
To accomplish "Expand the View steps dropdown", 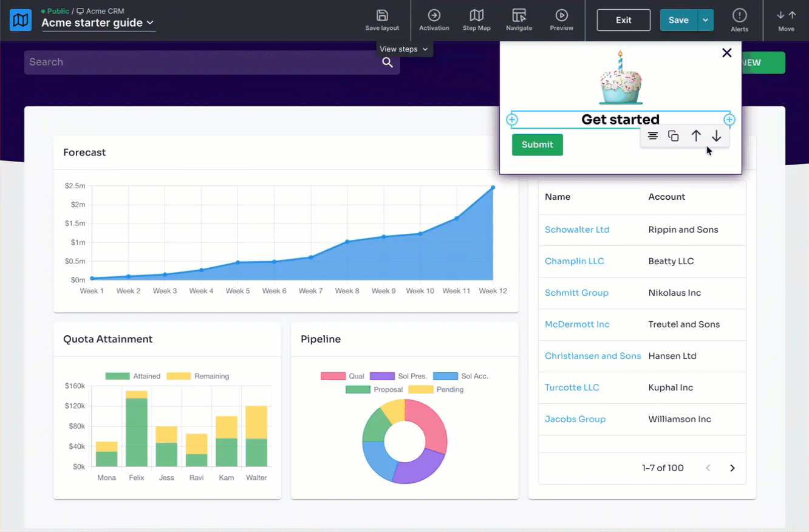I will click(x=403, y=49).
